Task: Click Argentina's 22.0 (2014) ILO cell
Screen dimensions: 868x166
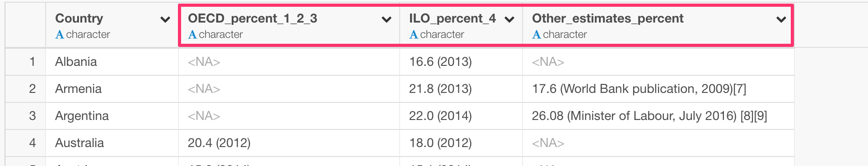Action: pyautogui.click(x=461, y=116)
